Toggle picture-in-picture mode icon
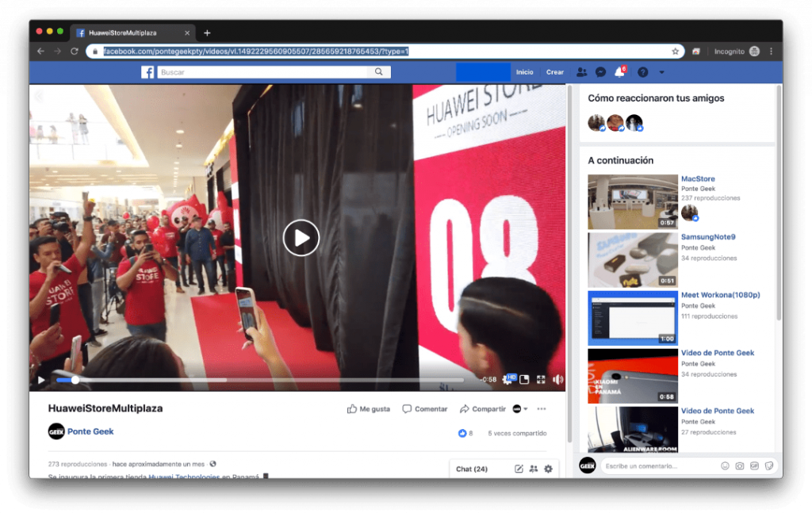Viewport: 812px width, 517px height. pyautogui.click(x=524, y=380)
